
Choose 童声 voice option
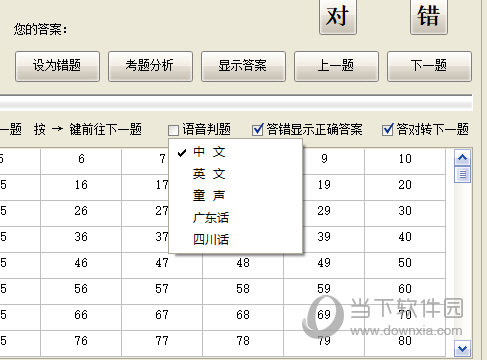tap(236, 196)
